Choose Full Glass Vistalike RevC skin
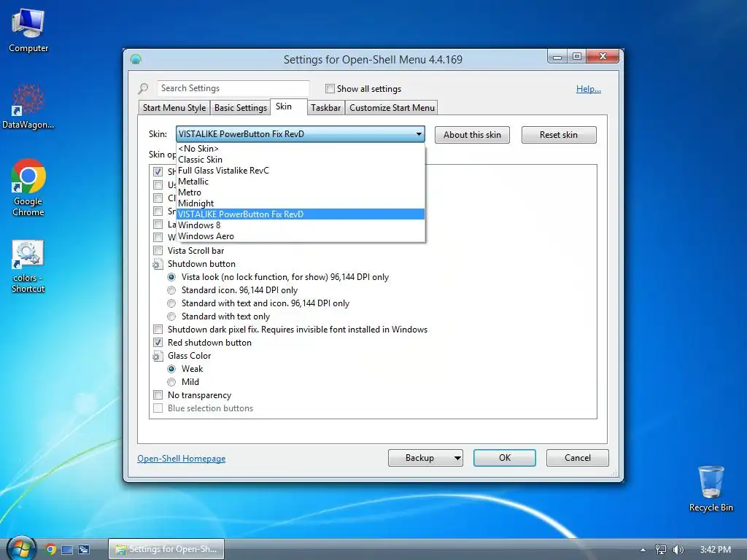Image resolution: width=747 pixels, height=560 pixels. (x=300, y=171)
